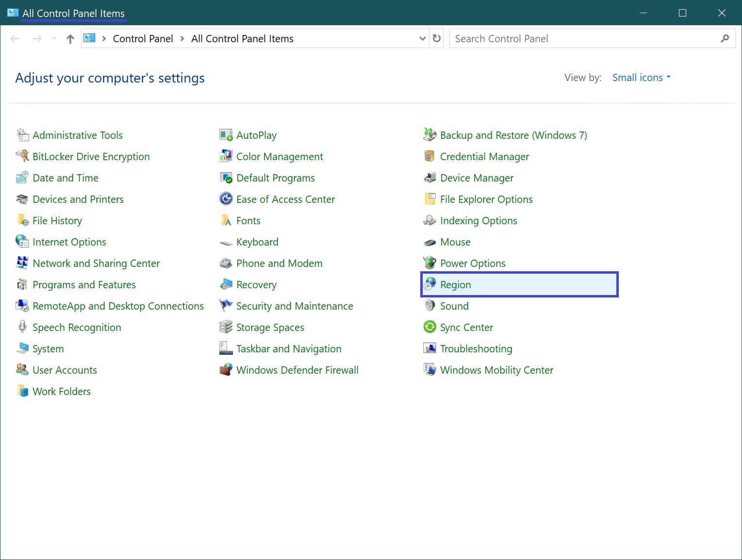Open the Taskbar and Navigation link
The width and height of the screenshot is (742, 560).
point(289,349)
